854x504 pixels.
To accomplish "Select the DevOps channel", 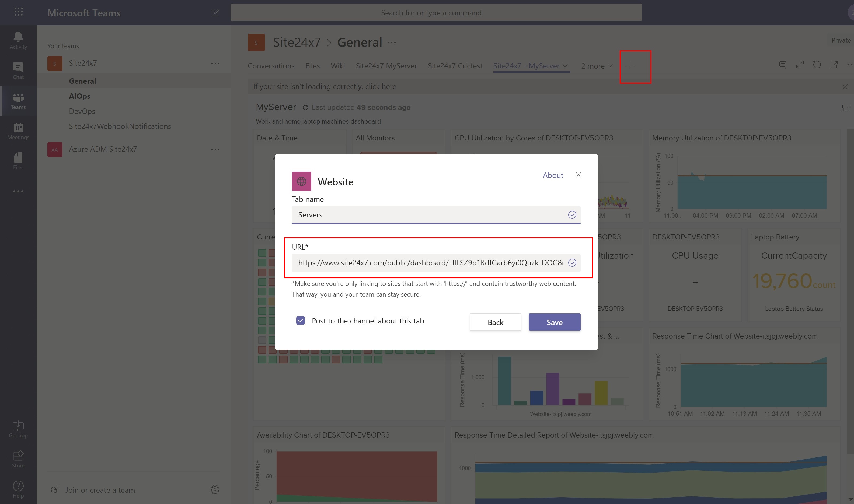I will pyautogui.click(x=82, y=111).
